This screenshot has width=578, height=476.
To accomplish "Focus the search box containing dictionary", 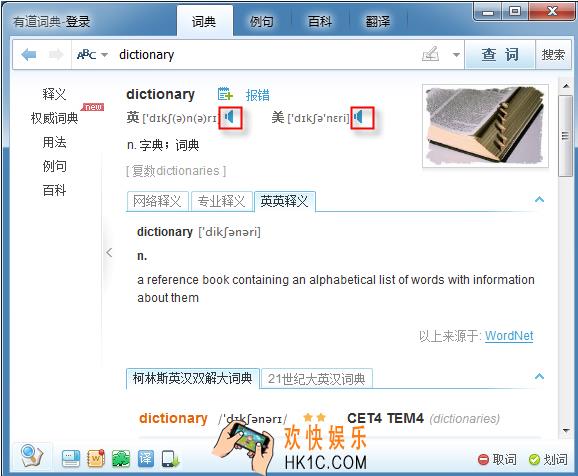I will click(x=269, y=55).
